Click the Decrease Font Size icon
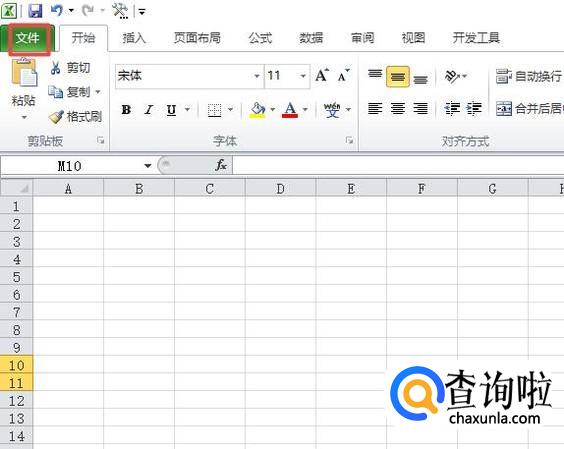 (343, 76)
